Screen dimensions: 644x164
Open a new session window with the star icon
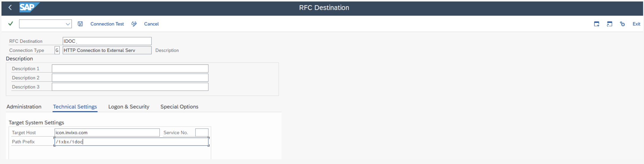coord(597,24)
